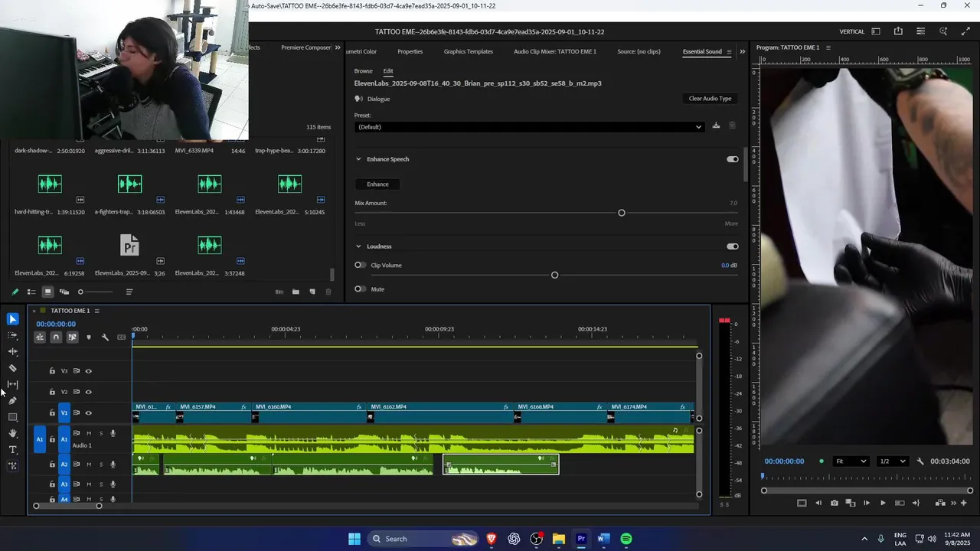The height and width of the screenshot is (551, 980).
Task: Select the Track Select Forward tool
Action: (x=12, y=335)
